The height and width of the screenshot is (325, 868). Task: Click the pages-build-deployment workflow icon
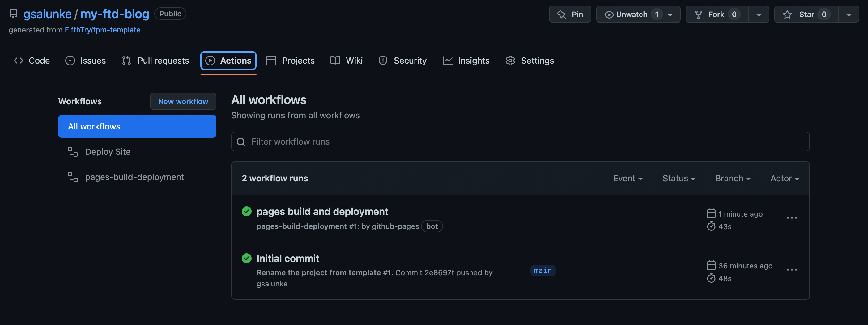(73, 177)
